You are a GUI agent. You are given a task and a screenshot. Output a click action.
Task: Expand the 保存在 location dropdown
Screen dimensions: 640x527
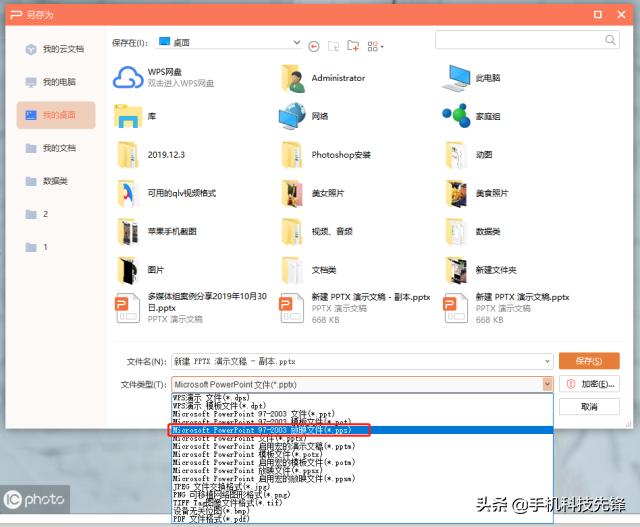tap(297, 42)
